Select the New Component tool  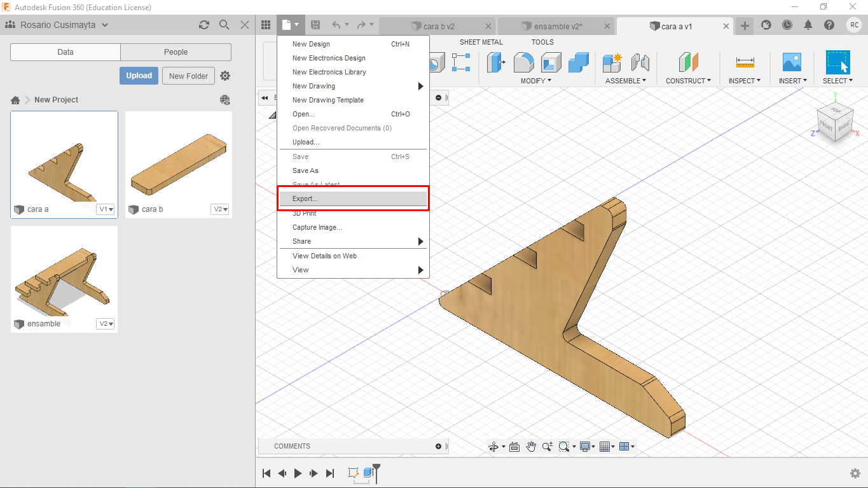pos(612,62)
